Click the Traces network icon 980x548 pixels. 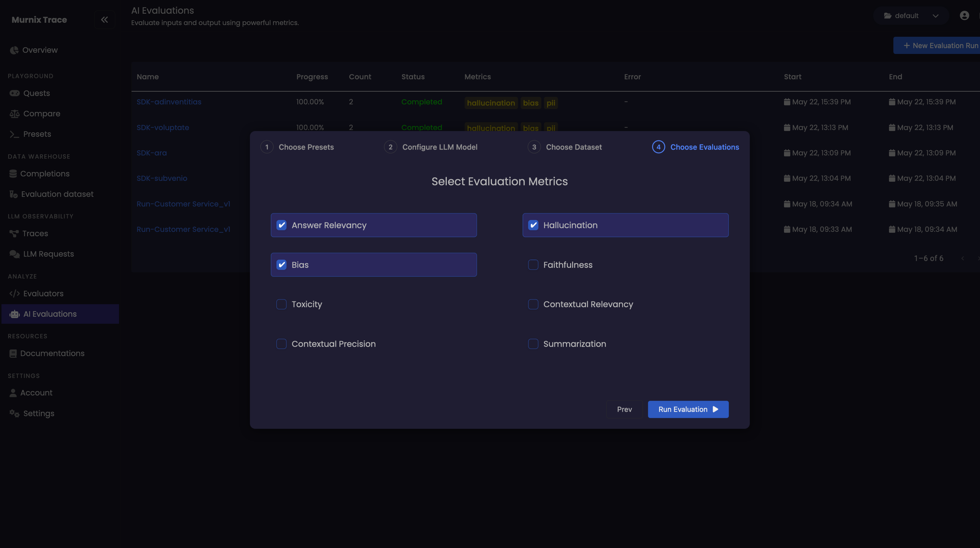tap(14, 234)
